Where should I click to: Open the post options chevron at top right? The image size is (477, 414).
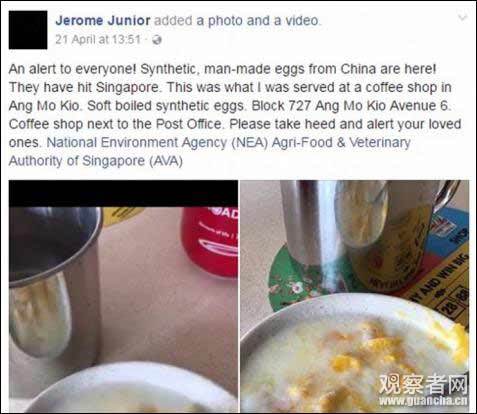[x=463, y=18]
